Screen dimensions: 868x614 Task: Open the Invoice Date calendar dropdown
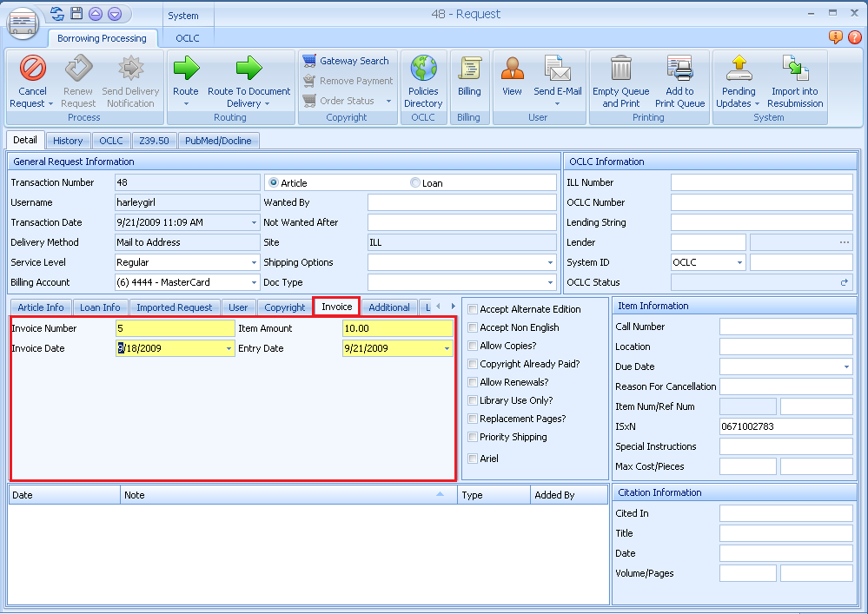(x=228, y=347)
